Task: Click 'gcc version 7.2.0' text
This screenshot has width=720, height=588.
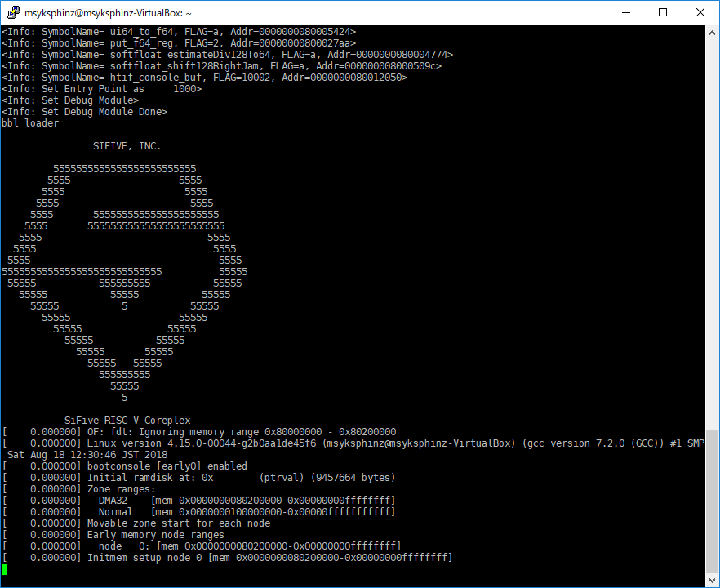Action: pos(574,443)
